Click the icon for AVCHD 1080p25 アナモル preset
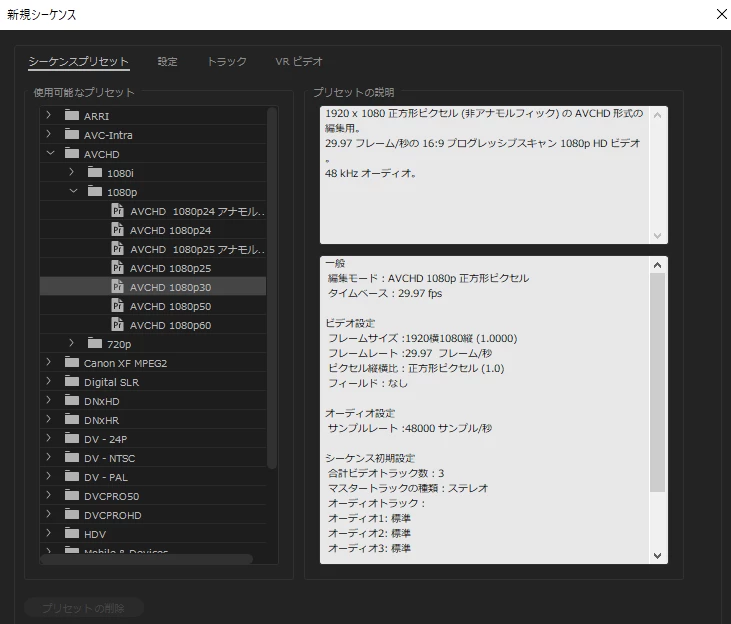 pyautogui.click(x=117, y=249)
